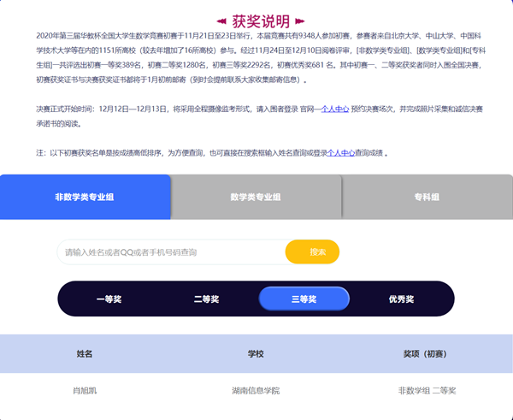This screenshot has height=420, width=513.
Task: Open 个人中心 link in the 注 paragraph
Action: coord(341,153)
